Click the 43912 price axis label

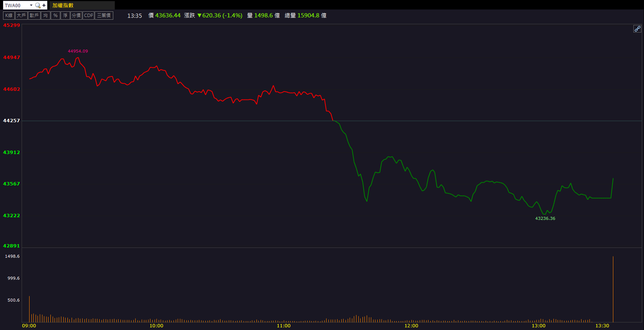point(11,153)
